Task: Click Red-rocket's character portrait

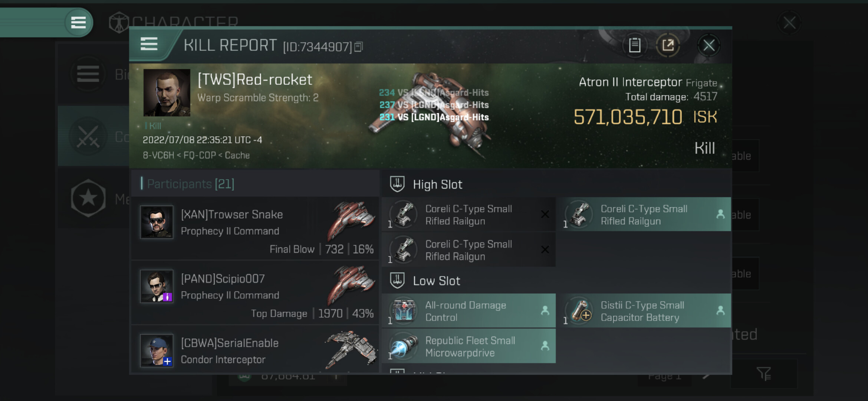Action: tap(167, 93)
